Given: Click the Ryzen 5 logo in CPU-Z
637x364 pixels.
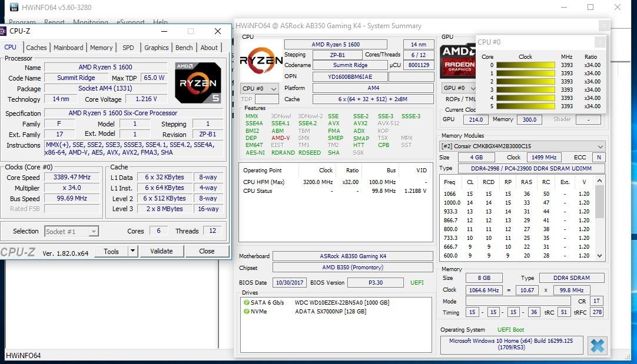Looking at the screenshot, I should pyautogui.click(x=198, y=83).
